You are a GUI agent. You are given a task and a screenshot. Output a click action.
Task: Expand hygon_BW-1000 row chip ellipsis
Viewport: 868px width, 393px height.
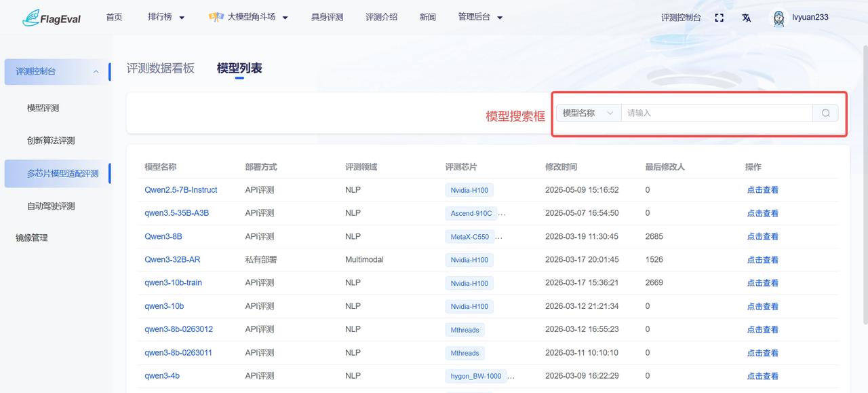coord(511,376)
